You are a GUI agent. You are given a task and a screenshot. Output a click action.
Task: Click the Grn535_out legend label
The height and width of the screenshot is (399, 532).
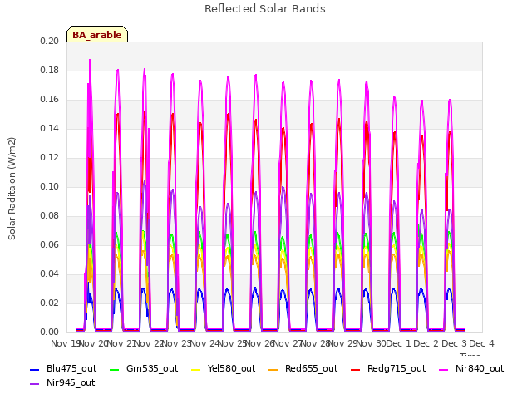(x=152, y=368)
